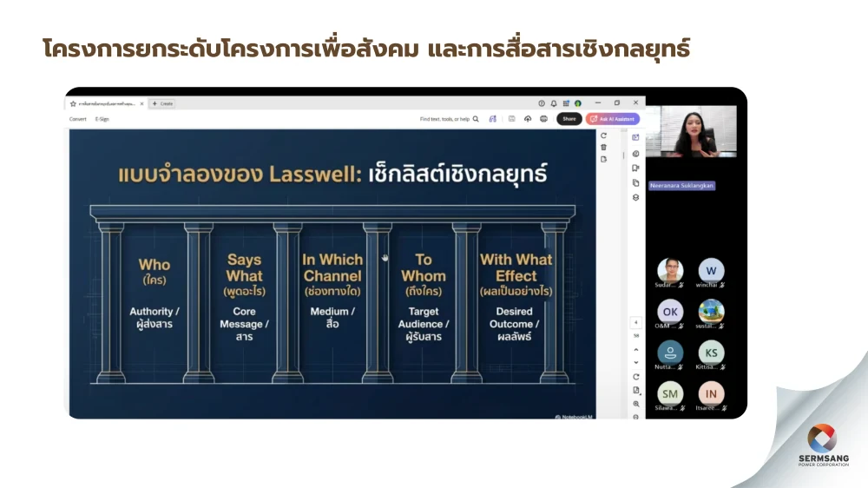Click the Lasswell slide title text
Viewport: 868px width, 488px height.
click(x=332, y=174)
